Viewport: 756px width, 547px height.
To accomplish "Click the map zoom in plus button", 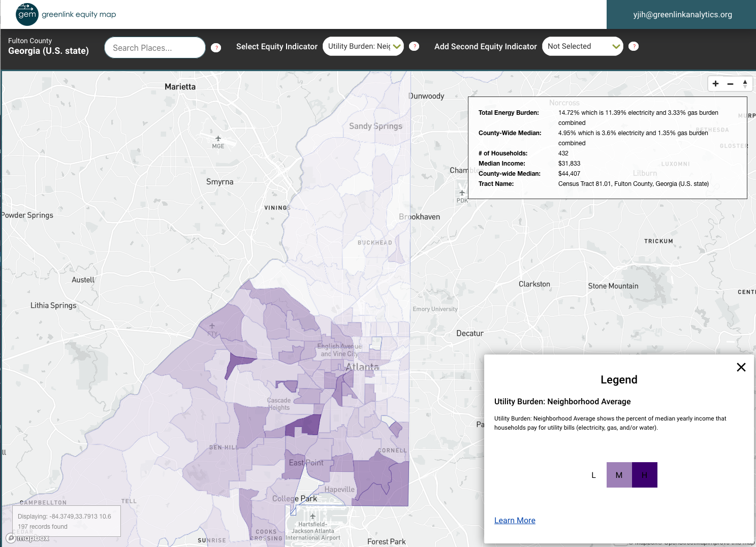I will tap(715, 84).
